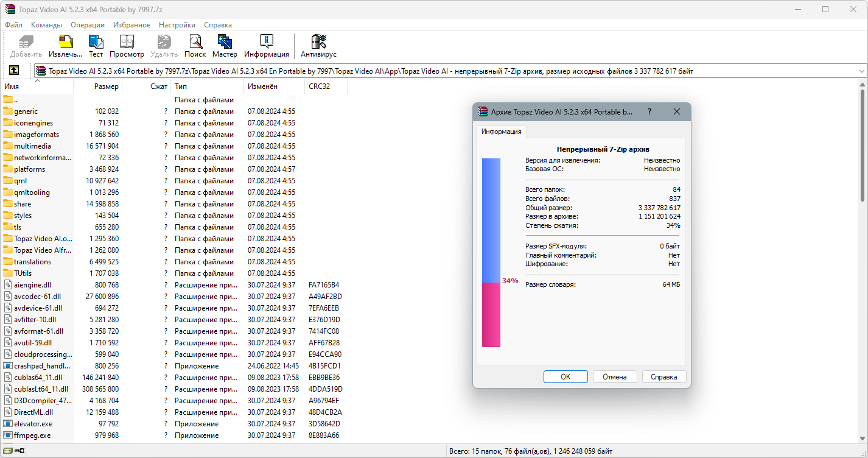868x458 pixels.
Task: Click the crashpad_handler application icon
Action: tap(8, 365)
